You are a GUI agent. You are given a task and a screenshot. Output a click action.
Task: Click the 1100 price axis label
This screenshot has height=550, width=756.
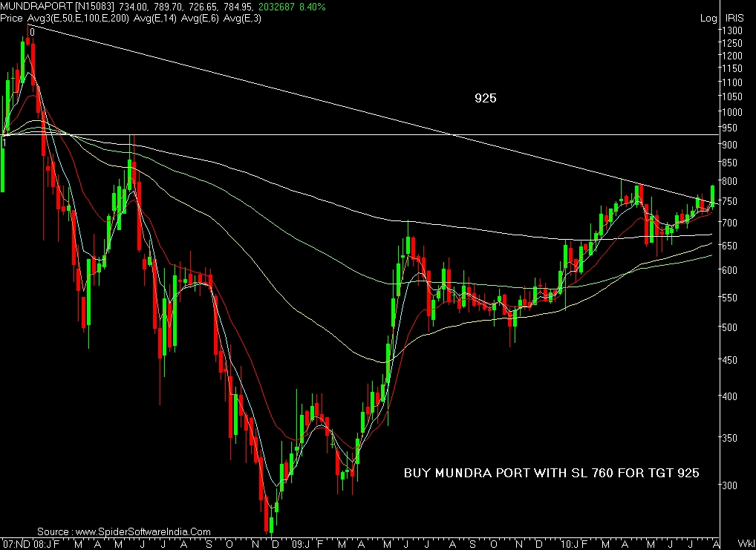coord(732,83)
